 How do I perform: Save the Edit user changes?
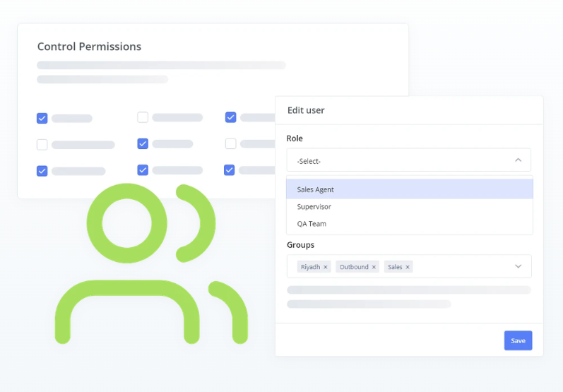(518, 340)
